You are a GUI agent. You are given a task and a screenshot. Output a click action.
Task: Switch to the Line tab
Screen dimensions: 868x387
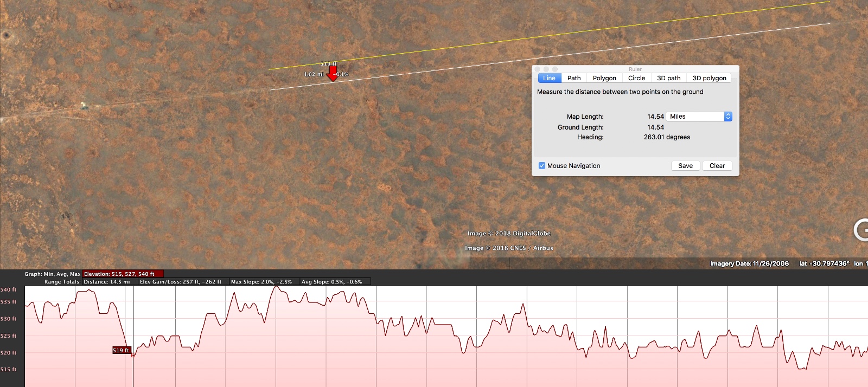tap(549, 78)
